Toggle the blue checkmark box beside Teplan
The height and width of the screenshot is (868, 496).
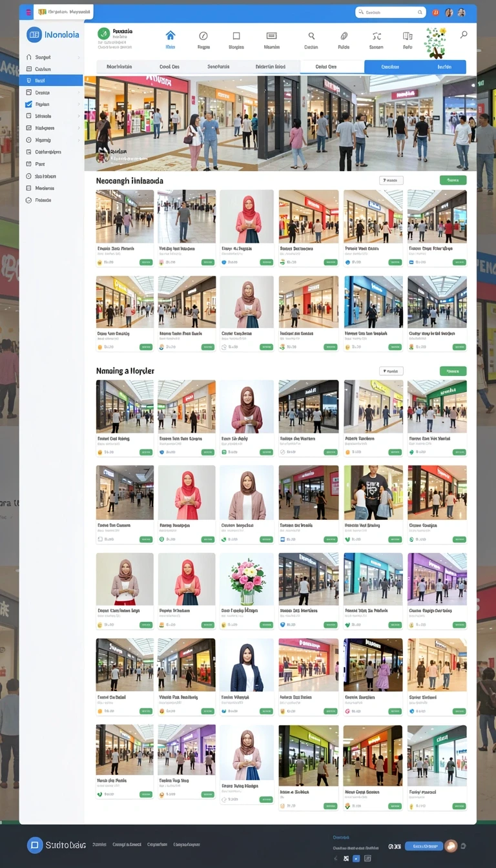pos(28,104)
